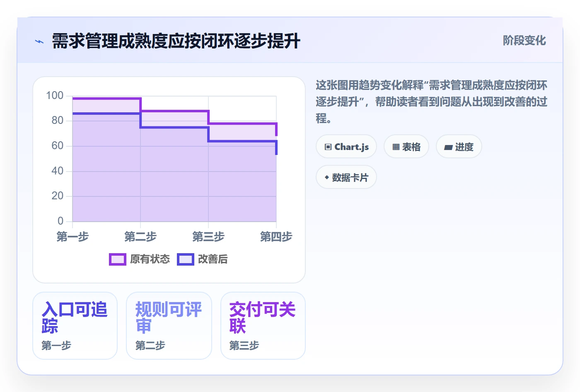Click the 第二步 x-axis label
Viewport: 580px width, 392px height.
[140, 237]
